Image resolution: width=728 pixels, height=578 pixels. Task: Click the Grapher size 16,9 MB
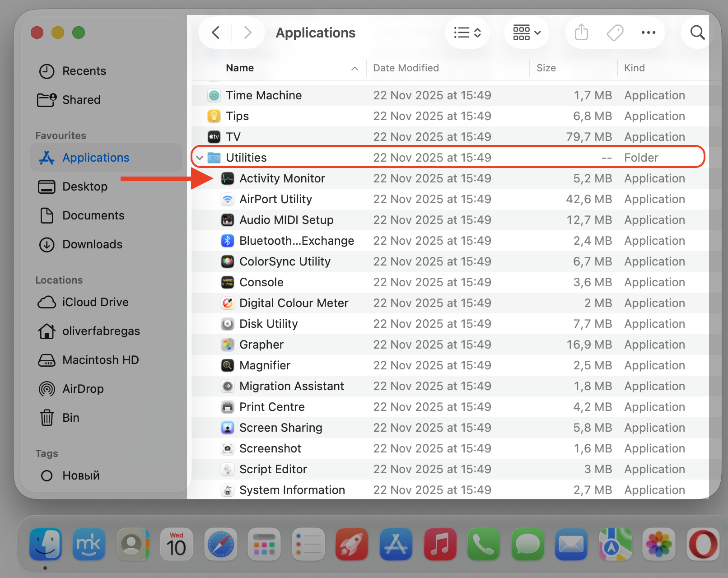pyautogui.click(x=589, y=345)
